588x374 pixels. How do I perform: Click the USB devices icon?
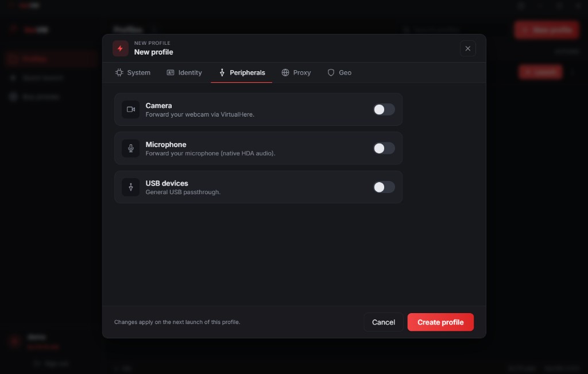[130, 187]
